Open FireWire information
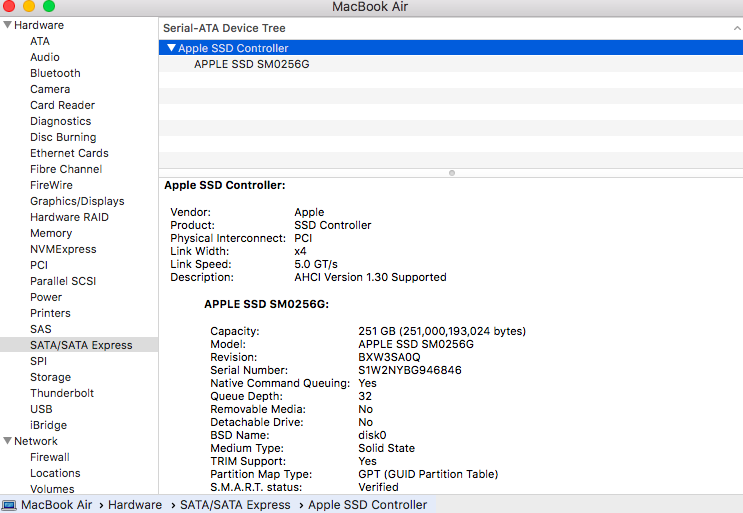Image resolution: width=743 pixels, height=513 pixels. pos(51,185)
